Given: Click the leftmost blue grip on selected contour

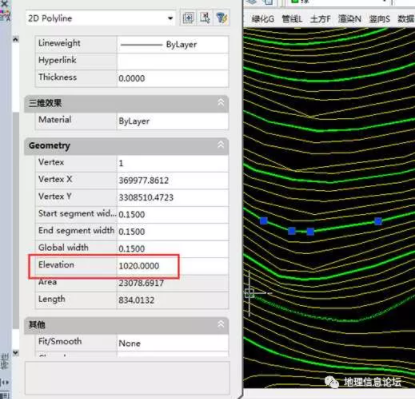Looking at the screenshot, I should tap(264, 221).
